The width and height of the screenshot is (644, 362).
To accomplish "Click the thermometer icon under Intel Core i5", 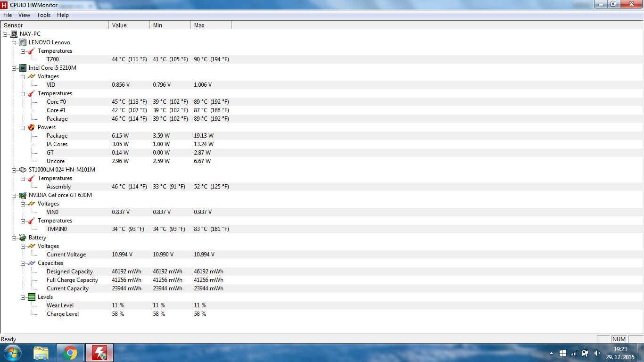I will click(x=32, y=93).
